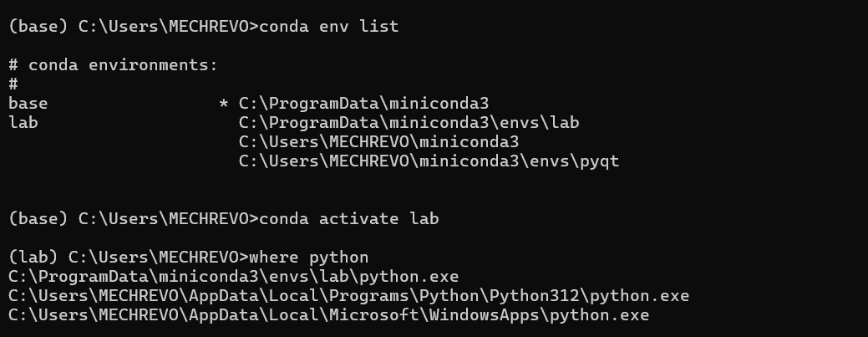Click C:\Users\MECHREVO> on the (lab) prompt line

tap(159, 258)
